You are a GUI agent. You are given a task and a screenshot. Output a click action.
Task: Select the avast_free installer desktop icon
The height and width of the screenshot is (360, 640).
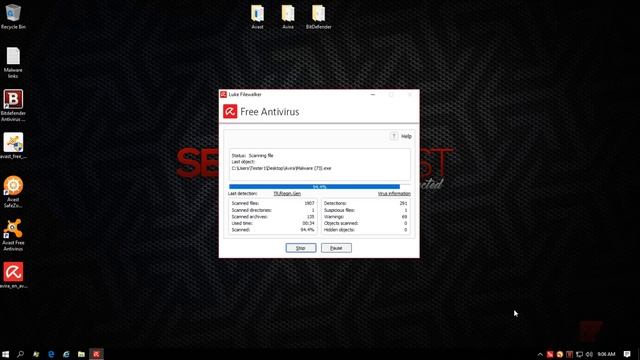point(13,146)
